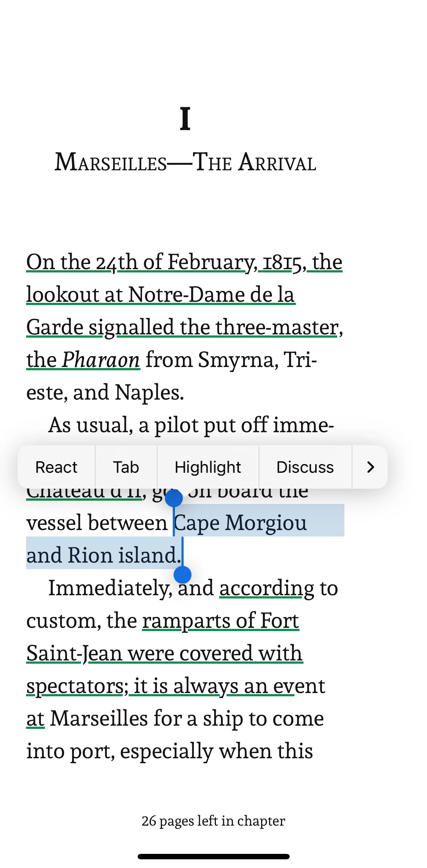Tap the selected text "Cape Morgiou"

click(x=240, y=523)
